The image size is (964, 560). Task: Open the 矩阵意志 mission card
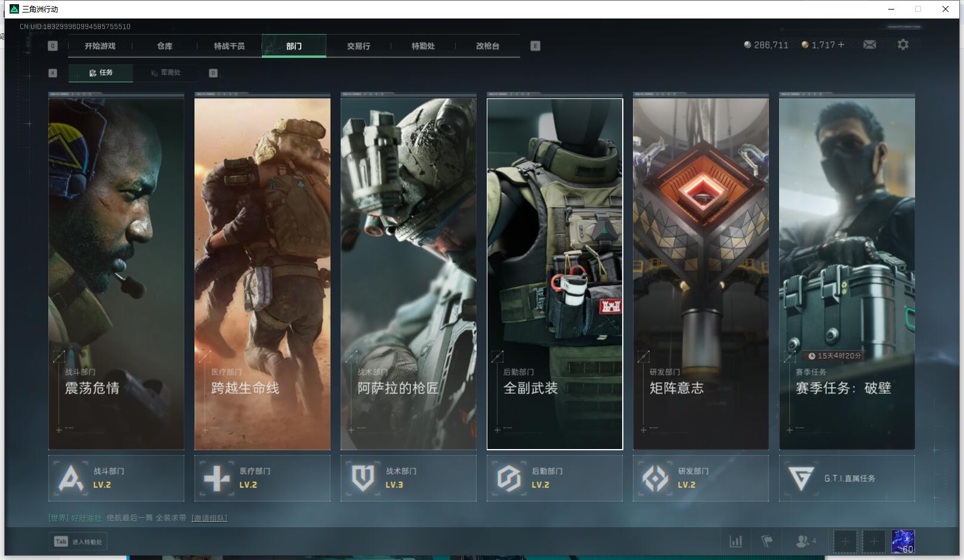pyautogui.click(x=701, y=274)
